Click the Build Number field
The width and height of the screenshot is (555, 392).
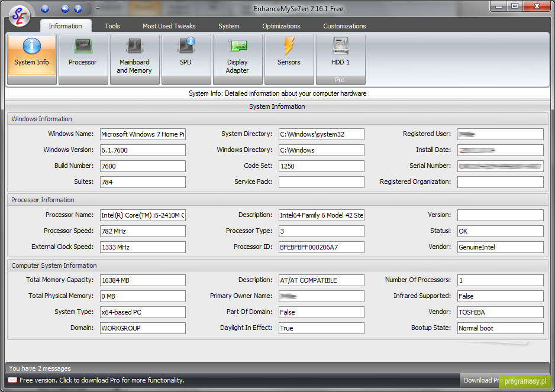point(143,166)
